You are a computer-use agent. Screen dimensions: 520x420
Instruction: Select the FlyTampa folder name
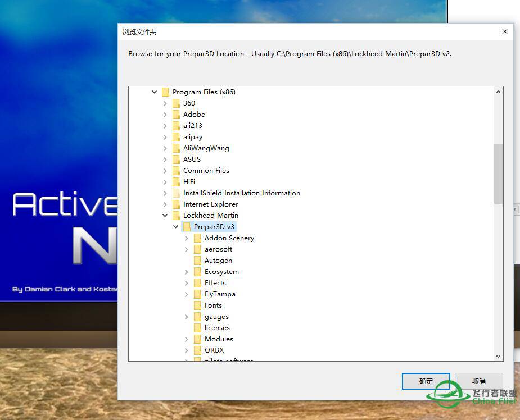coord(220,294)
